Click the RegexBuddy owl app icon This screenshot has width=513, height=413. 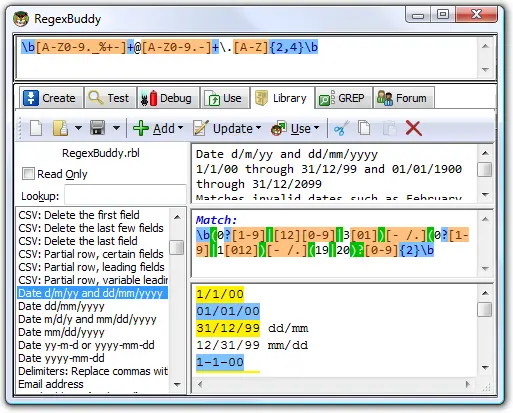tap(21, 19)
